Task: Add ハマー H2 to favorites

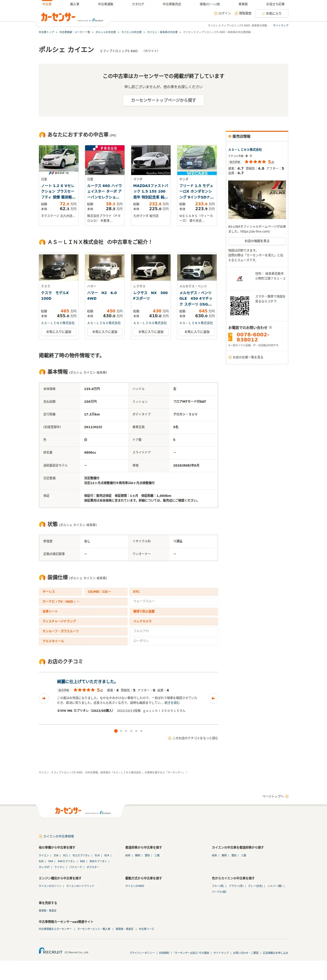Action: pyautogui.click(x=105, y=332)
